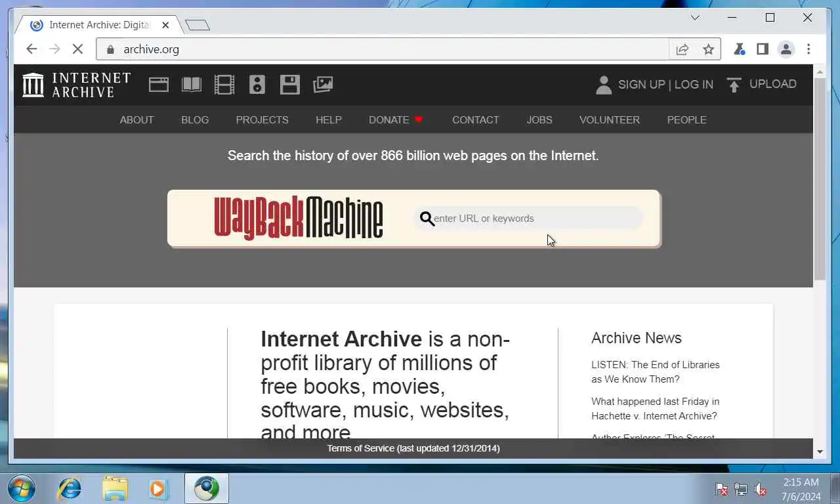Open the HELP menu item
The image size is (840, 504).
(x=329, y=120)
